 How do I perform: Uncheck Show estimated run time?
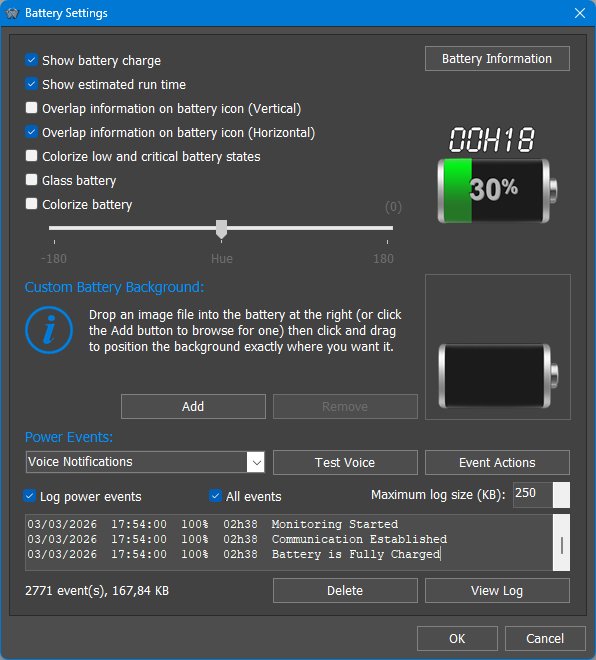pyautogui.click(x=31, y=84)
